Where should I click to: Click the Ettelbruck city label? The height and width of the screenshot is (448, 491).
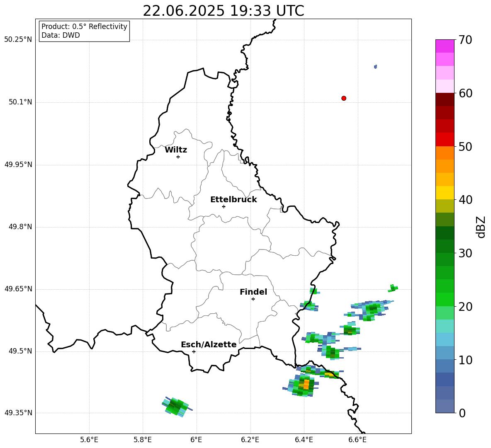tap(233, 200)
